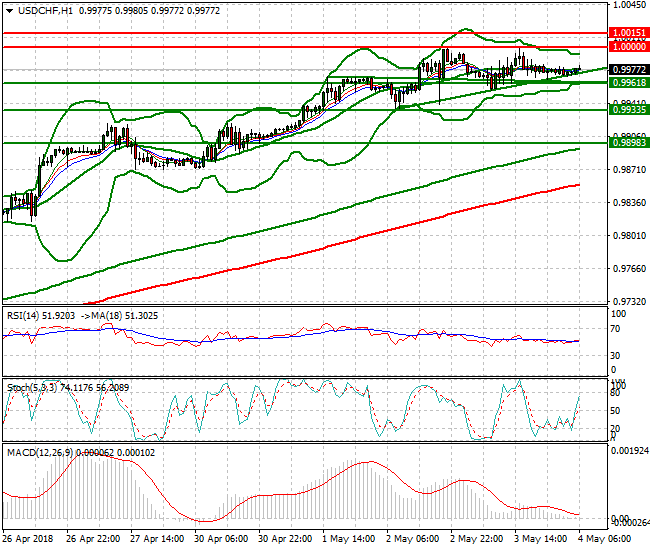This screenshot has width=650, height=550.
Task: Click the 2 May 06:00 time axis label
Action: (412, 539)
